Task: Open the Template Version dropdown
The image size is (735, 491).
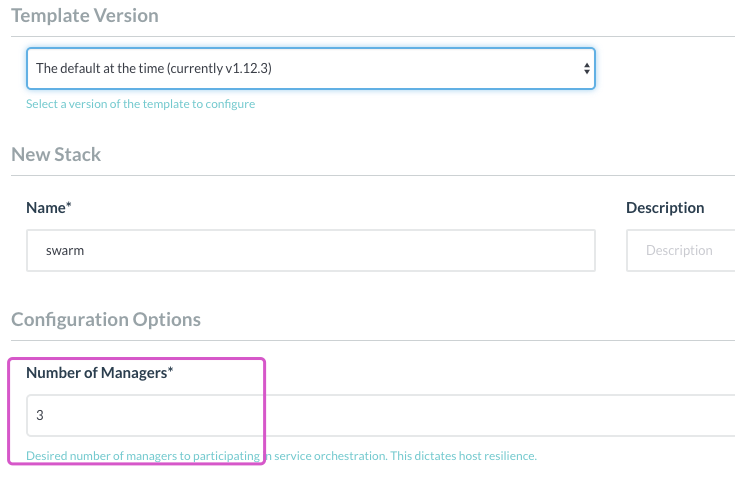Action: tap(310, 69)
